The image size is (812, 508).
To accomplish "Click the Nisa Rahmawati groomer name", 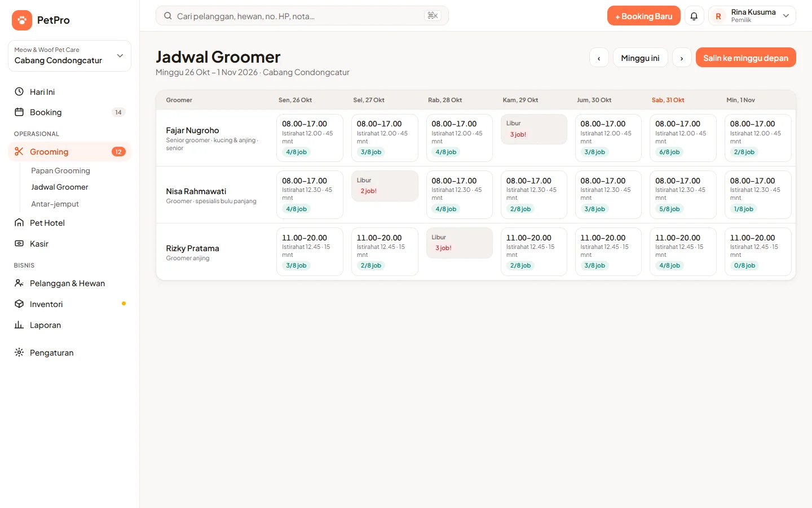I will (x=196, y=191).
